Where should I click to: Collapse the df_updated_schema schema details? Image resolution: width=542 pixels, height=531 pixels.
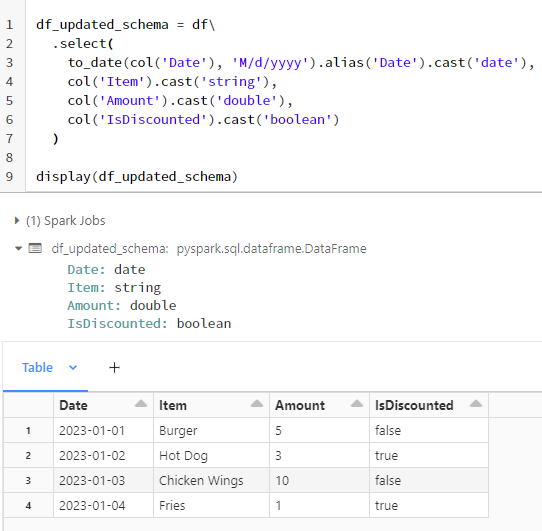(x=19, y=248)
